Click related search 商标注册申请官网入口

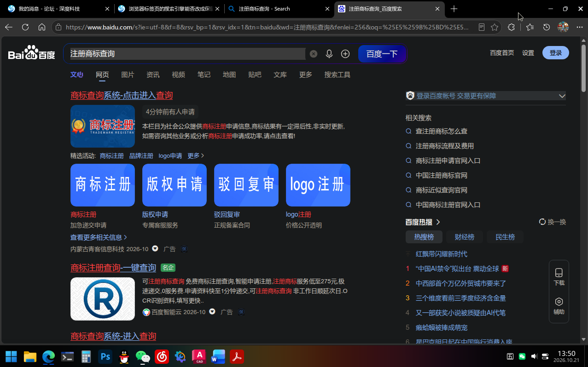coord(448,161)
